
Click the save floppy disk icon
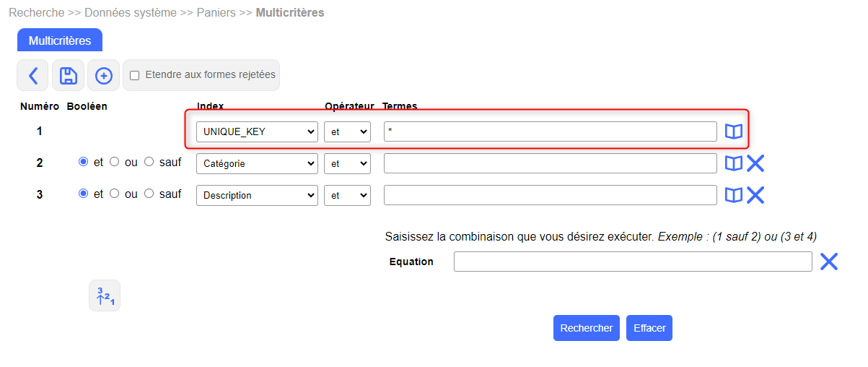tap(69, 75)
